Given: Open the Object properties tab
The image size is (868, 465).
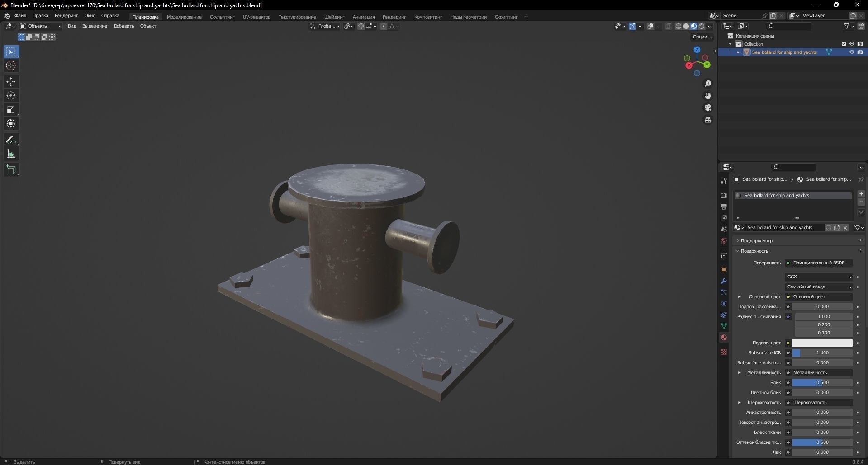Looking at the screenshot, I should click(x=724, y=270).
